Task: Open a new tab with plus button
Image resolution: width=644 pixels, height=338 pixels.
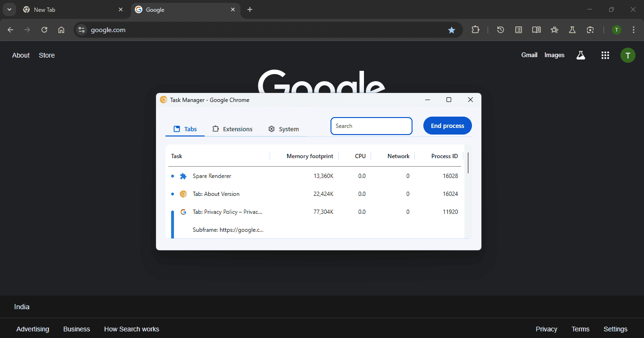Action: click(x=250, y=9)
